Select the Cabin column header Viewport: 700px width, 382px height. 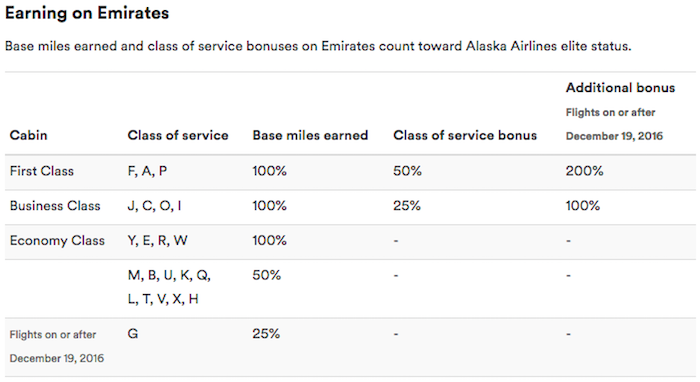[29, 135]
